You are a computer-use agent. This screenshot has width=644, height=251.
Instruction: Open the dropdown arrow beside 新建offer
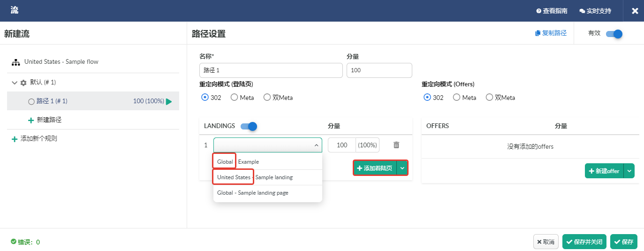pos(629,171)
